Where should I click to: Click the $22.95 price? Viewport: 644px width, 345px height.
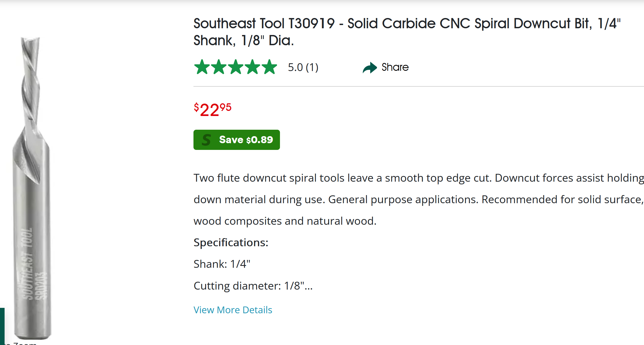pyautogui.click(x=213, y=110)
